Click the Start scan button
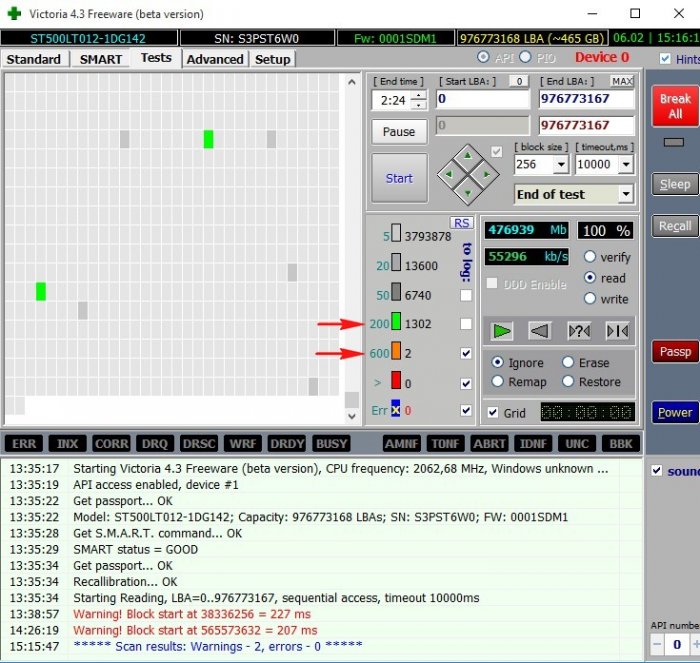The width and height of the screenshot is (700, 663). tap(399, 178)
